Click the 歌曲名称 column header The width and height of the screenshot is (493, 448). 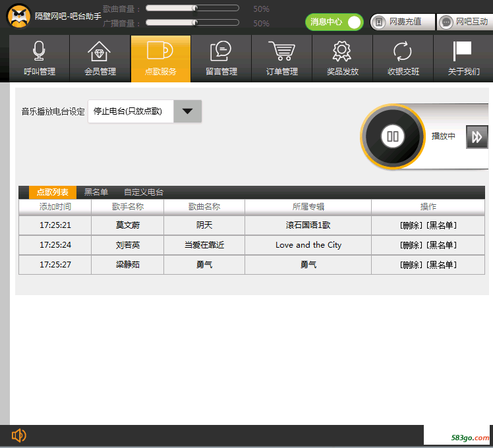(204, 207)
